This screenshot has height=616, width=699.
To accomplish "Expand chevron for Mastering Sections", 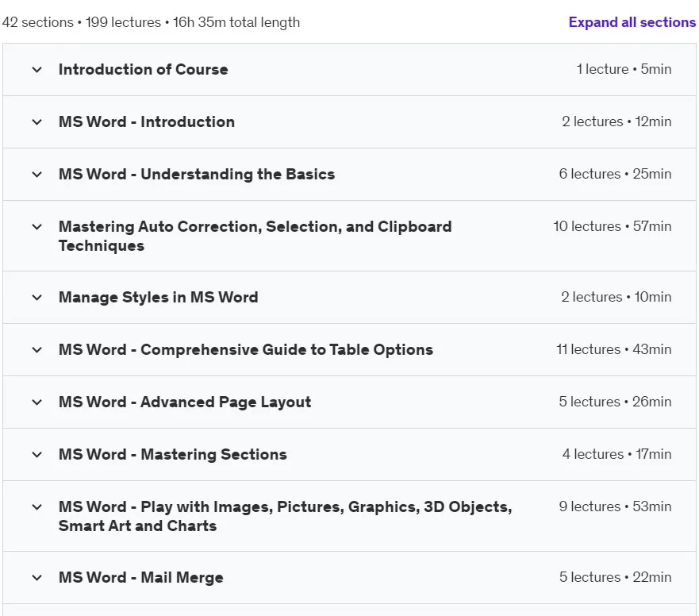I will pyautogui.click(x=37, y=455).
